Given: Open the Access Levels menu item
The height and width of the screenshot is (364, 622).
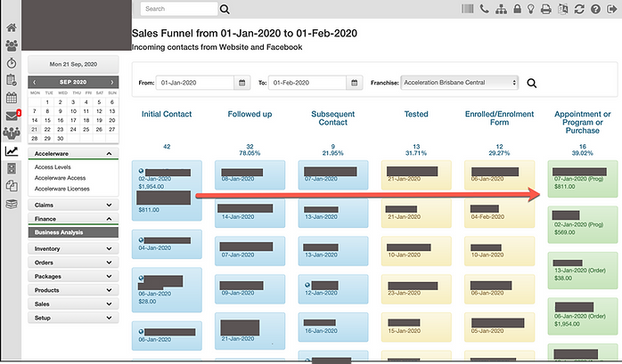Looking at the screenshot, I should click(52, 167).
